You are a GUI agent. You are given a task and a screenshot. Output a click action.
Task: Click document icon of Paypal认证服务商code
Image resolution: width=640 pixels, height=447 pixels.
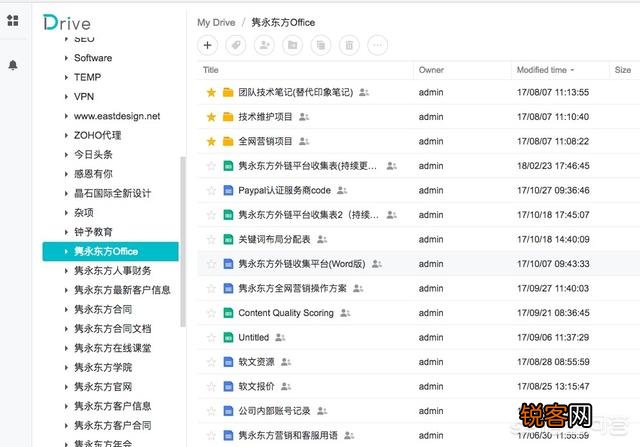click(228, 191)
